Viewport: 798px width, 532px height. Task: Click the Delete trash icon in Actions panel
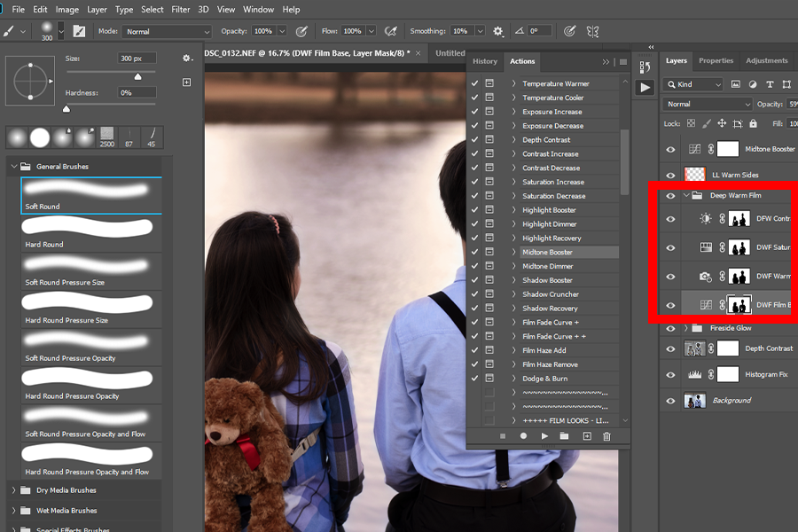(607, 436)
